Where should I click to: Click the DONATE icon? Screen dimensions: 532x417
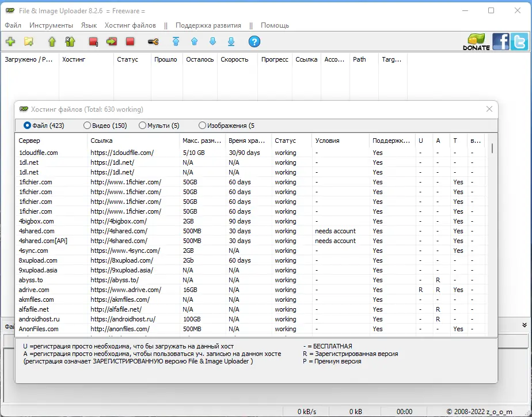(476, 42)
